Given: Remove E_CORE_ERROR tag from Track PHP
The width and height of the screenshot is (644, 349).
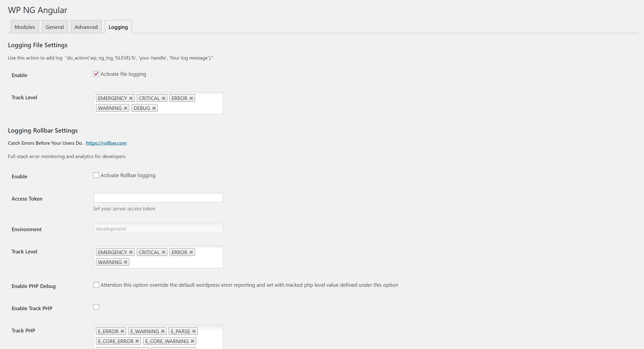Looking at the screenshot, I should tap(137, 341).
